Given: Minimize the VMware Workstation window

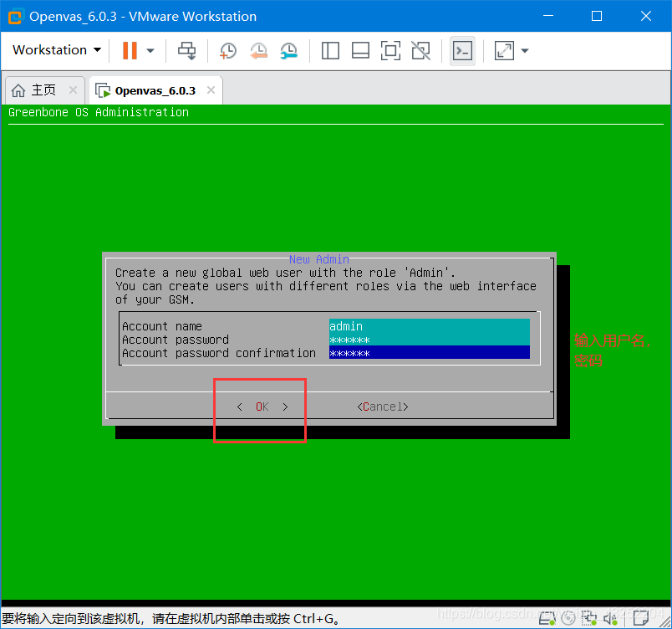Looking at the screenshot, I should pyautogui.click(x=548, y=16).
